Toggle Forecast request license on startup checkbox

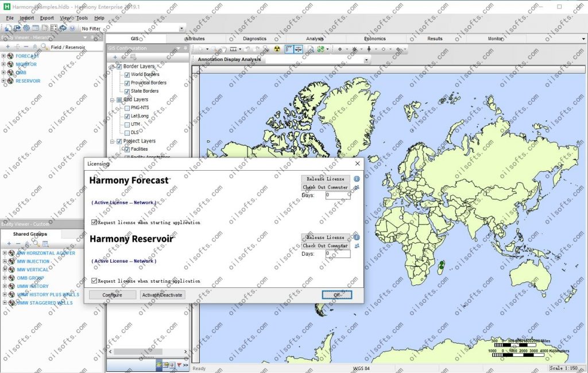95,222
